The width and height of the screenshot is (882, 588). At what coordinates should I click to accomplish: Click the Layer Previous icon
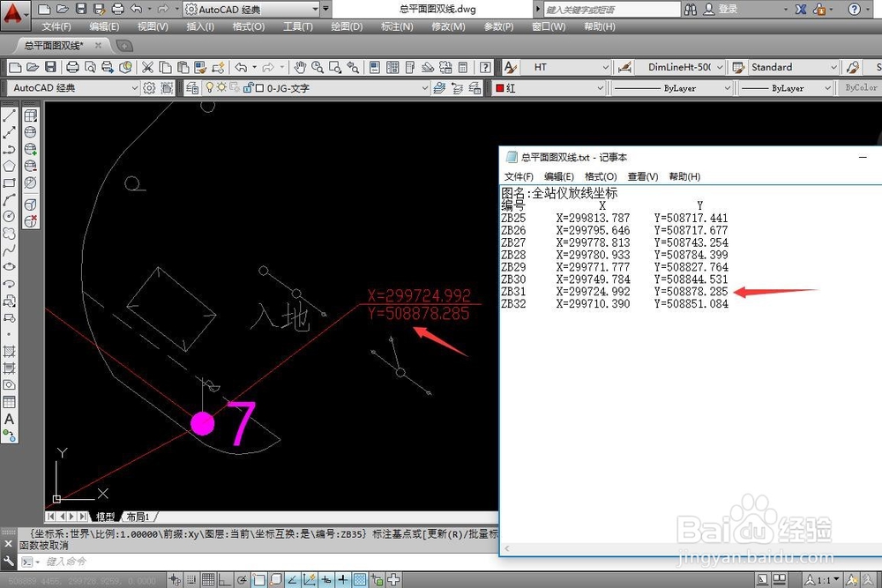click(457, 88)
